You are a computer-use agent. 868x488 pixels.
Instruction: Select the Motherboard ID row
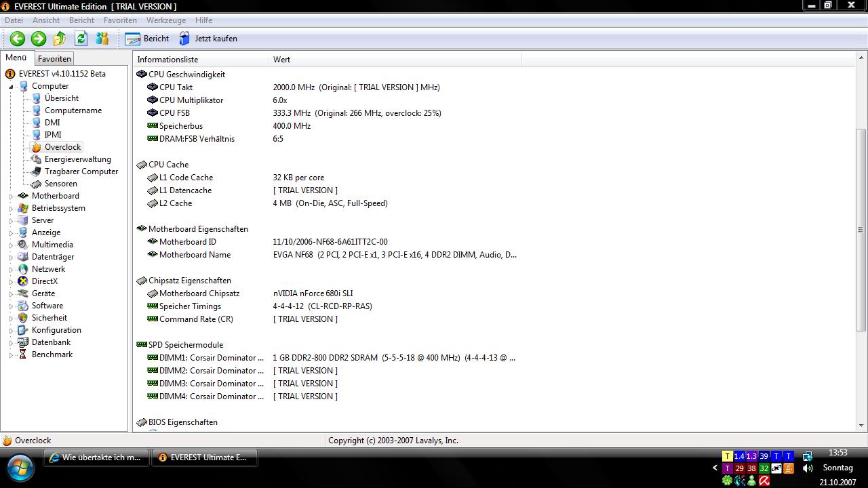[x=327, y=242]
